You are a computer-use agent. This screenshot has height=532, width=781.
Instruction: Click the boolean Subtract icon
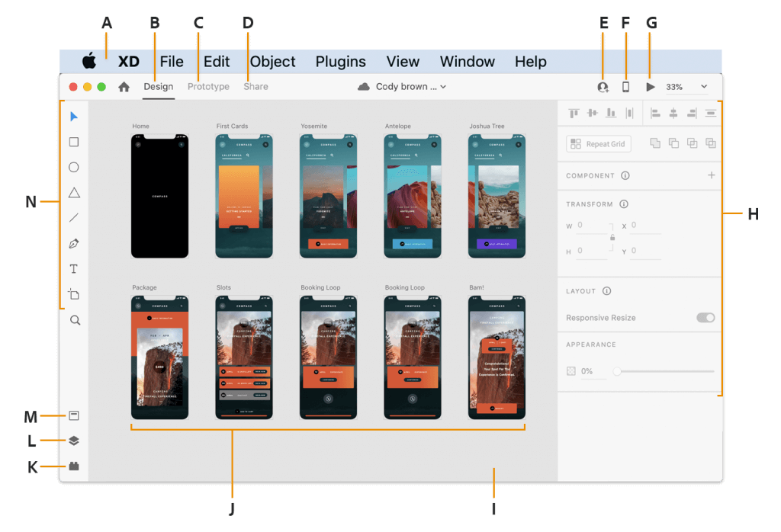pos(673,143)
